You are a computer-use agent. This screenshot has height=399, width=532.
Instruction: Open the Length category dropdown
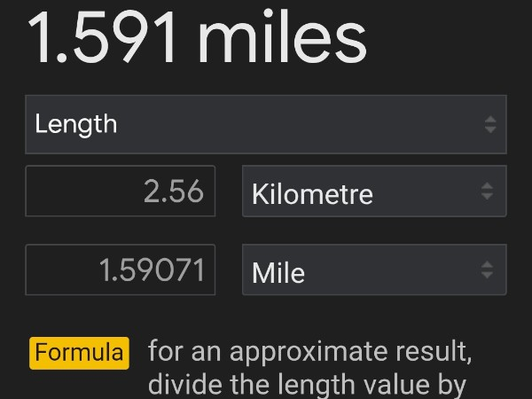tap(265, 124)
